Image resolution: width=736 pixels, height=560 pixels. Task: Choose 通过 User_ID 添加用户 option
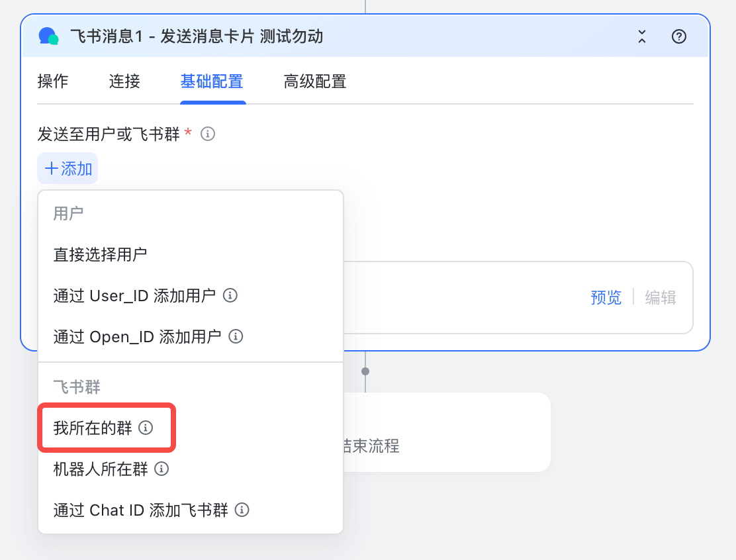191,295
